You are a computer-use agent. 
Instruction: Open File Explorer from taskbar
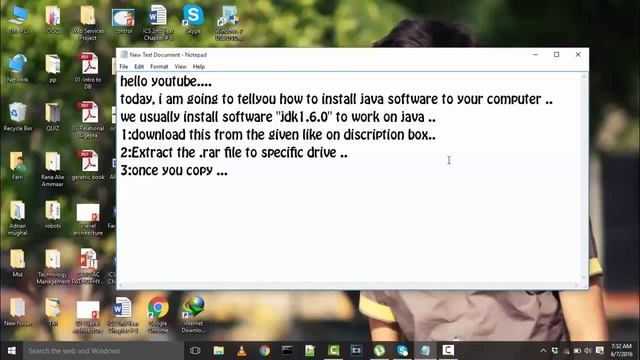tap(218, 351)
